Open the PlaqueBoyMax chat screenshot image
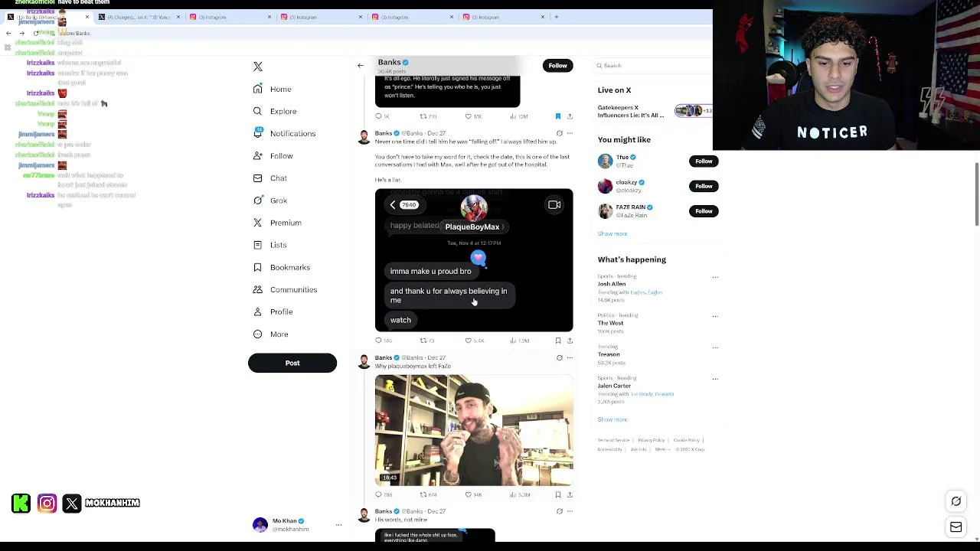980x551 pixels. click(474, 260)
